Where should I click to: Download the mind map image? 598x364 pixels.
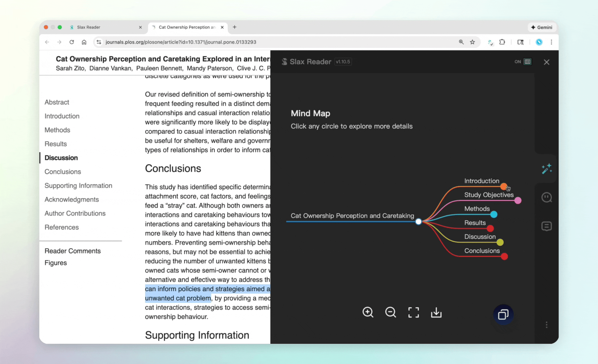pos(436,312)
